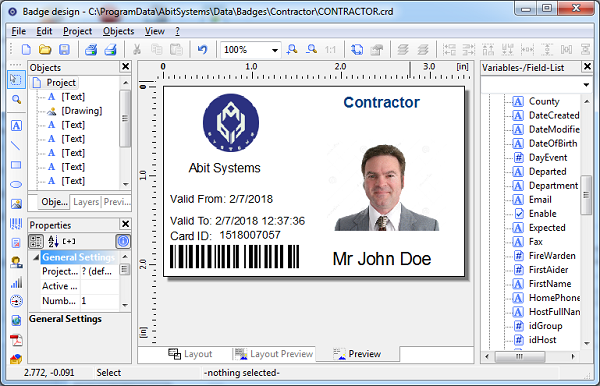Select the Ellipse drawing tool

(16, 184)
